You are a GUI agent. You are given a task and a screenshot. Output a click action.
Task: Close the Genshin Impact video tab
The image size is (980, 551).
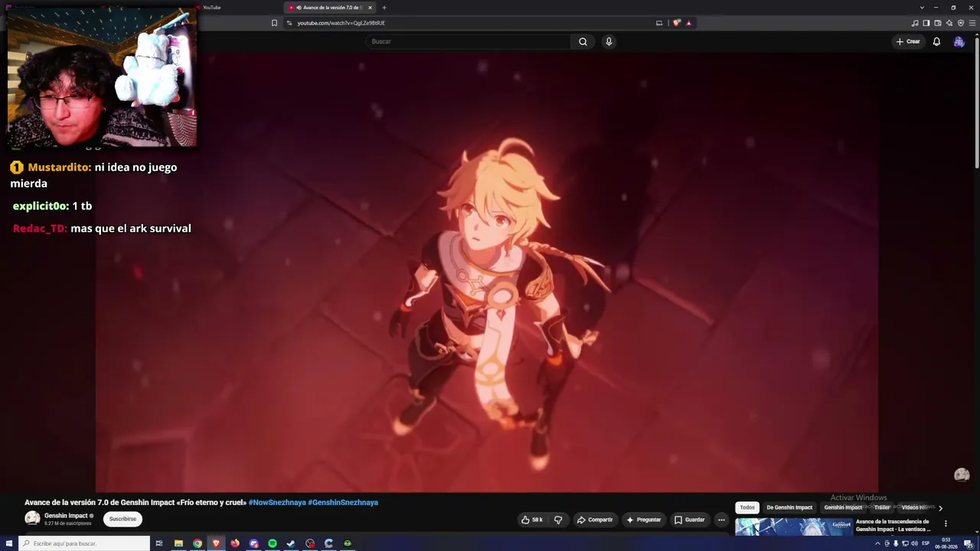click(370, 8)
